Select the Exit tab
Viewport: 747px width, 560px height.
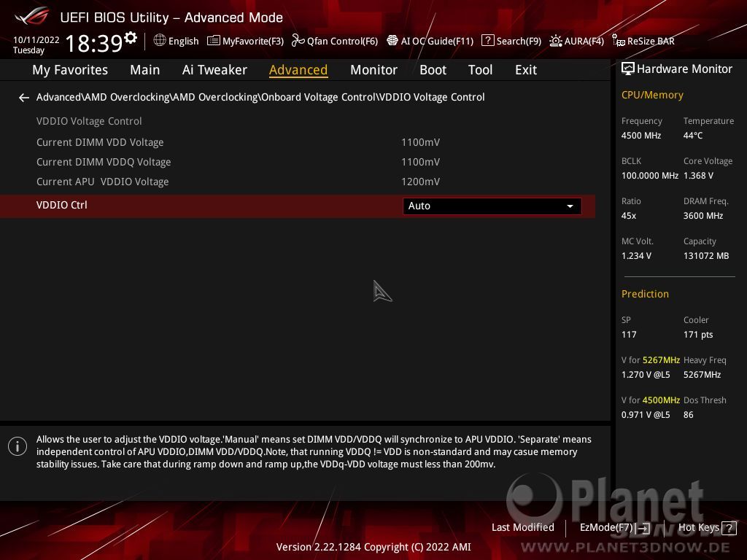pyautogui.click(x=526, y=70)
